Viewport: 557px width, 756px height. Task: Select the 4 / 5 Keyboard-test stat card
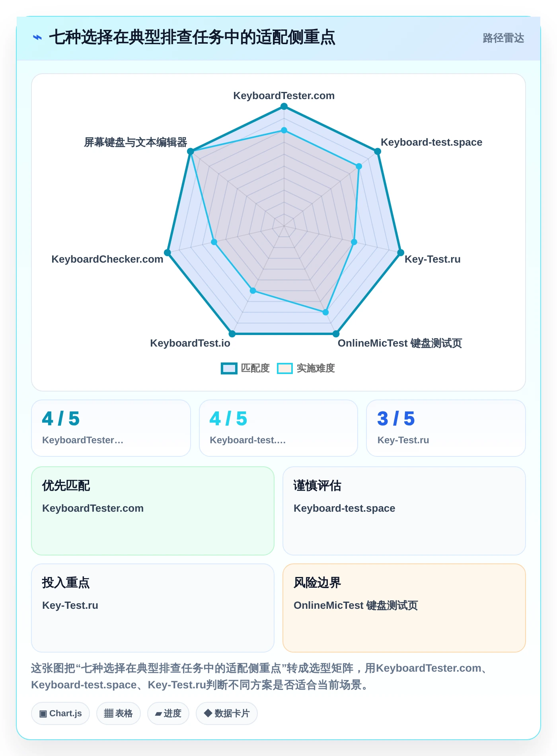(278, 428)
